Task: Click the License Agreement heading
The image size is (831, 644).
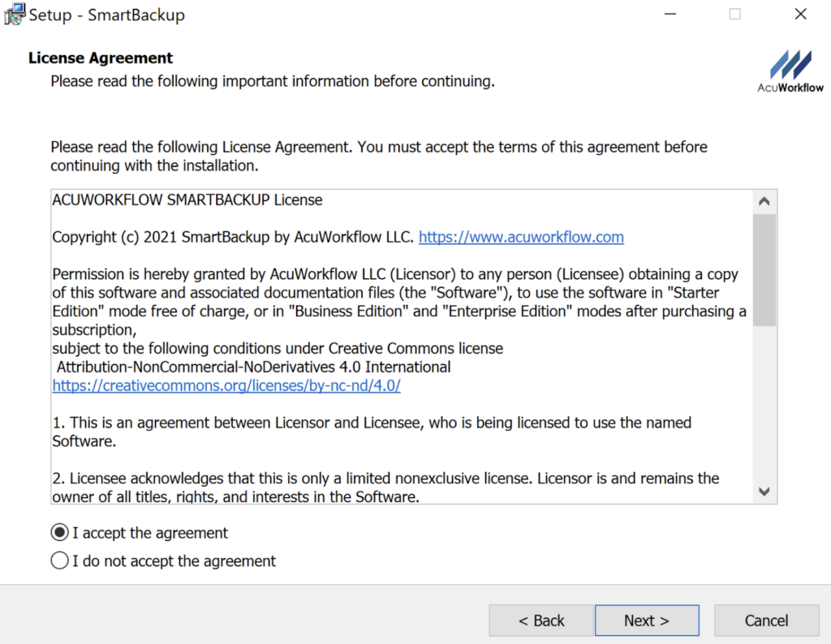Action: 99,58
